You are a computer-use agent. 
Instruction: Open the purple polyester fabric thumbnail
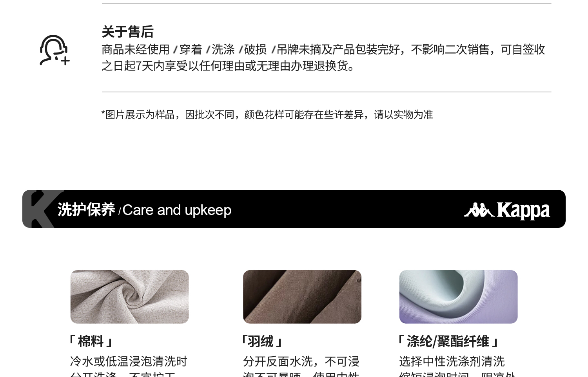tap(458, 297)
